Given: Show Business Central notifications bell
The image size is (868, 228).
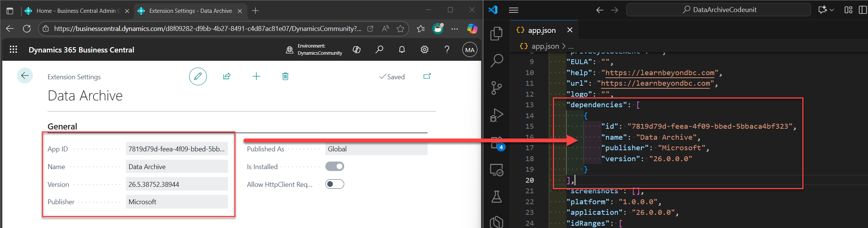Looking at the screenshot, I should [x=402, y=49].
